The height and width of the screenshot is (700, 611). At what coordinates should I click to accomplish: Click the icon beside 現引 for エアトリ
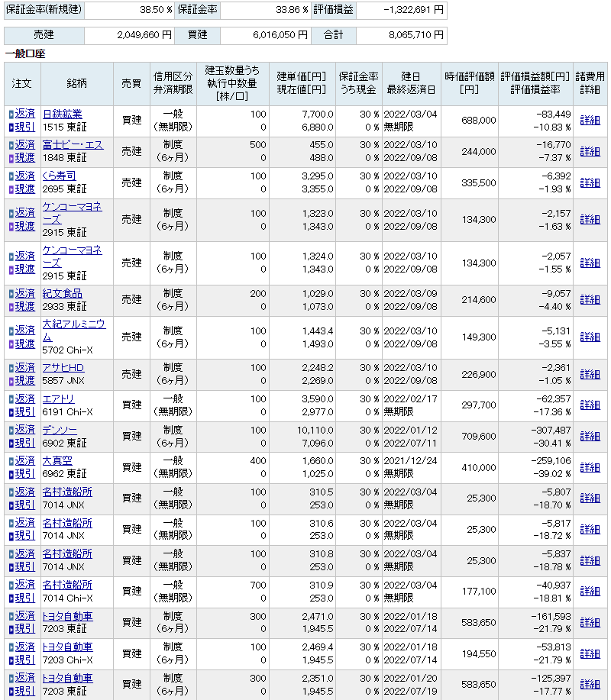tap(11, 412)
